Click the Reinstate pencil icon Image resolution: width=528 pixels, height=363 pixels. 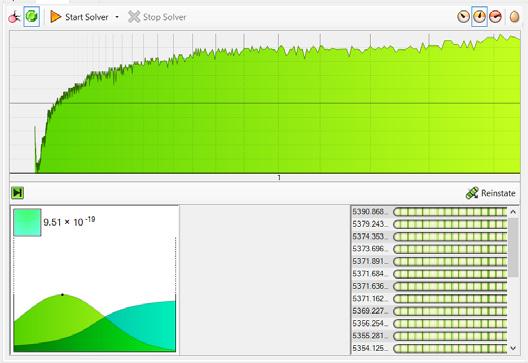(472, 193)
